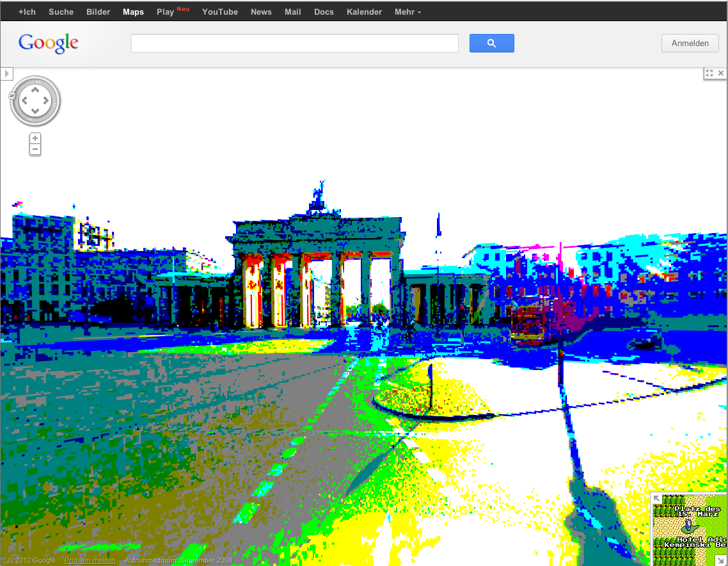The width and height of the screenshot is (728, 566).
Task: Collapse the mini map with bottom arrow
Action: pos(721,561)
